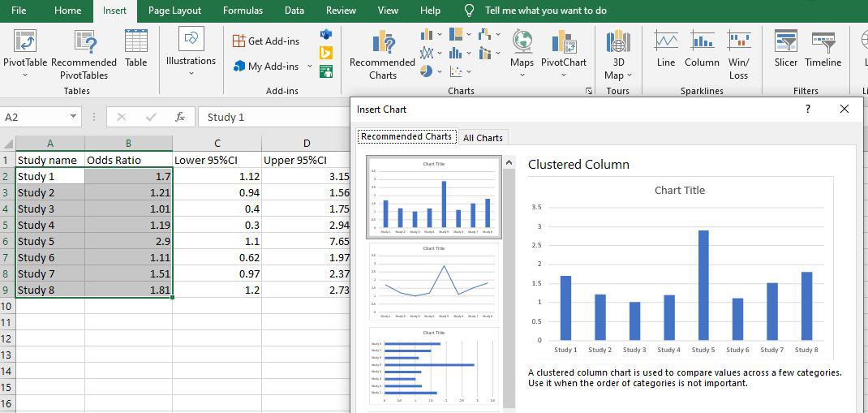Insert a hierarchy chart
The image size is (868, 413).
456,35
